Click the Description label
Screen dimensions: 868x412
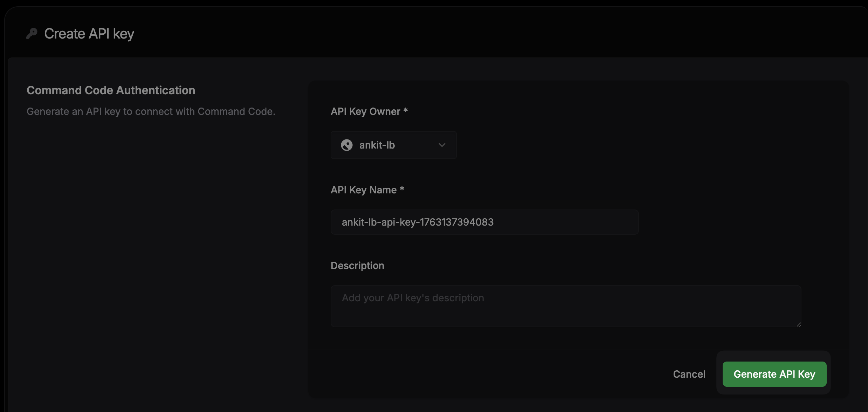pyautogui.click(x=357, y=265)
